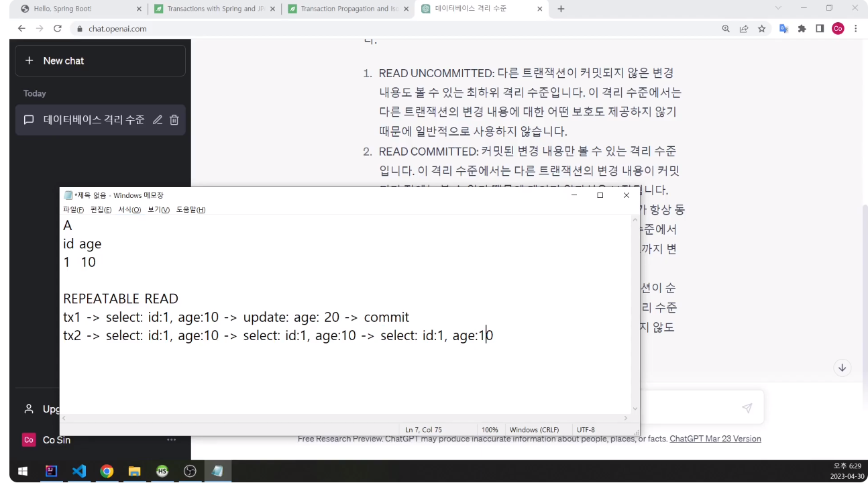868x483 pixels.
Task: Click the send message paper plane icon
Action: [747, 408]
